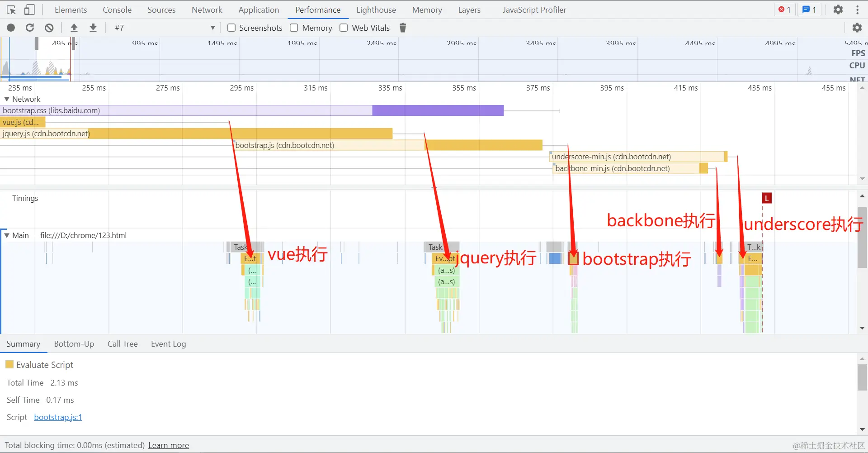Enable the Screenshots checkbox

[x=231, y=28]
